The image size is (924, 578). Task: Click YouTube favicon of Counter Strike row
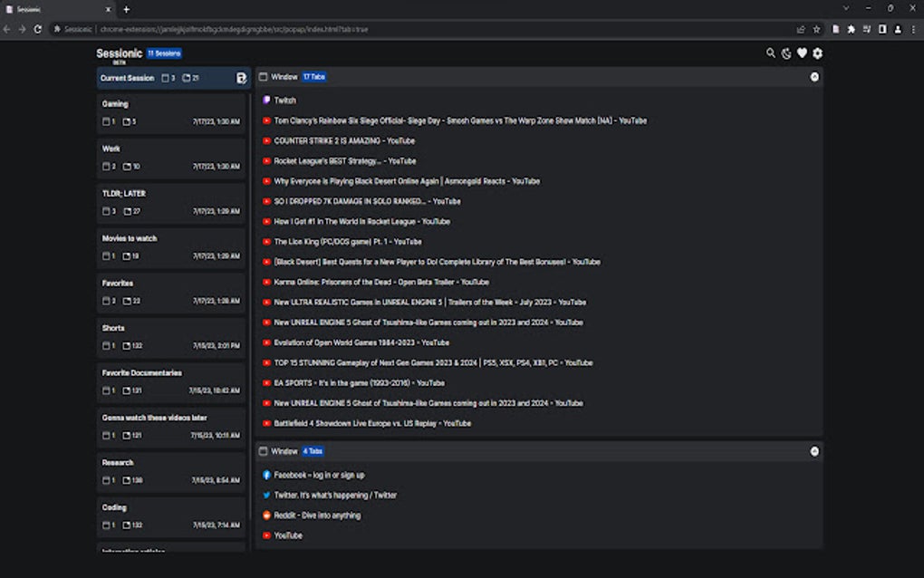(266, 140)
